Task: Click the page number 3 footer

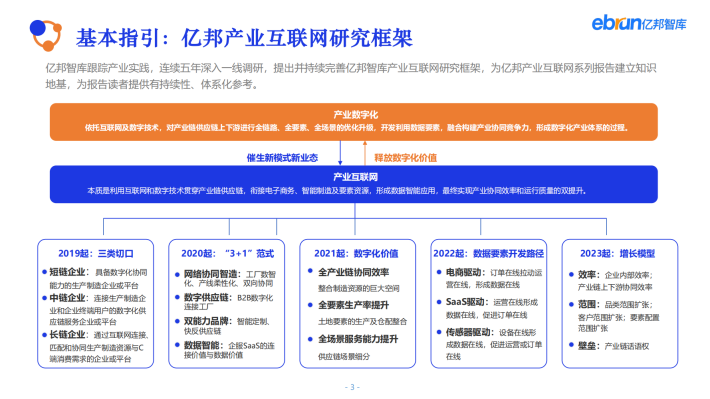Action: (352, 387)
